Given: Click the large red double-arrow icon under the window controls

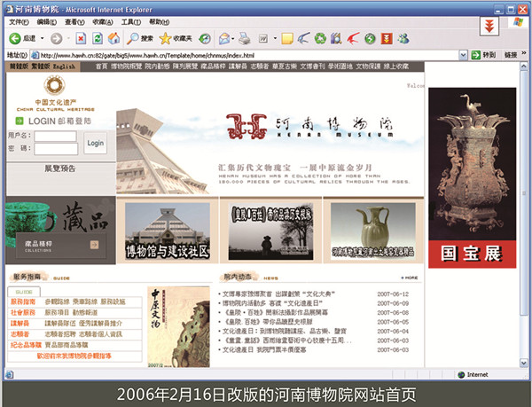Looking at the screenshot, I should [489, 26].
